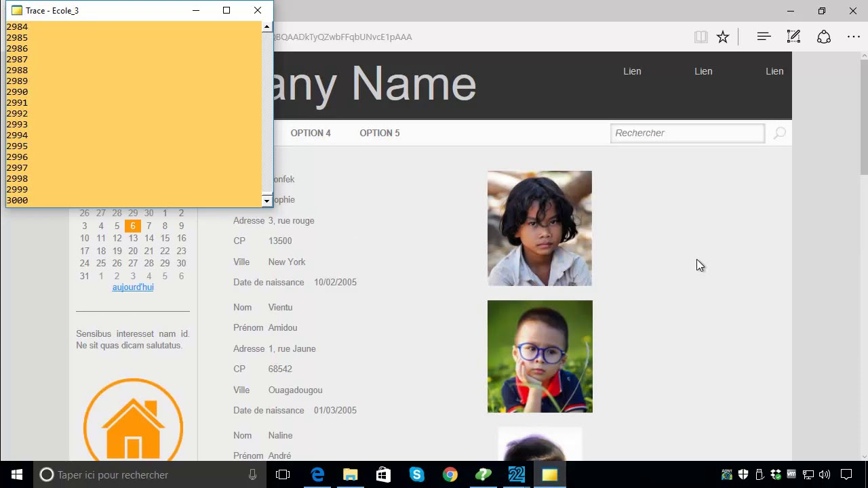Click trace line 3000

(17, 201)
